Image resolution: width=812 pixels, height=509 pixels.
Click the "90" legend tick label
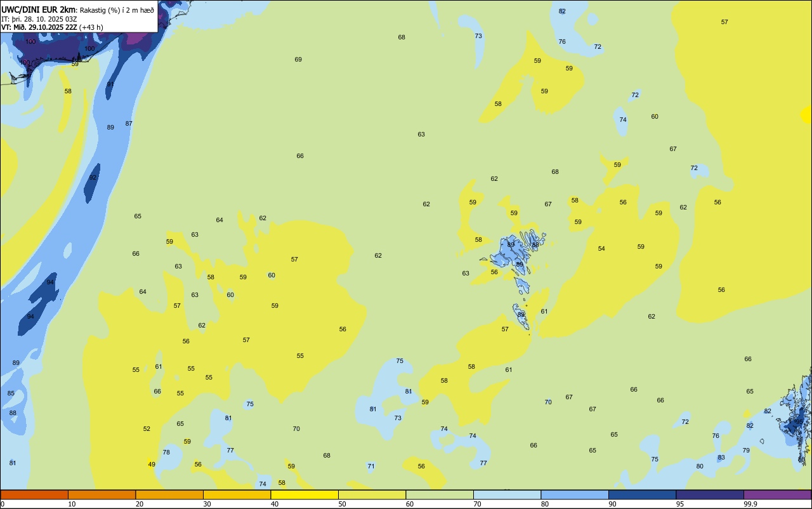point(613,504)
